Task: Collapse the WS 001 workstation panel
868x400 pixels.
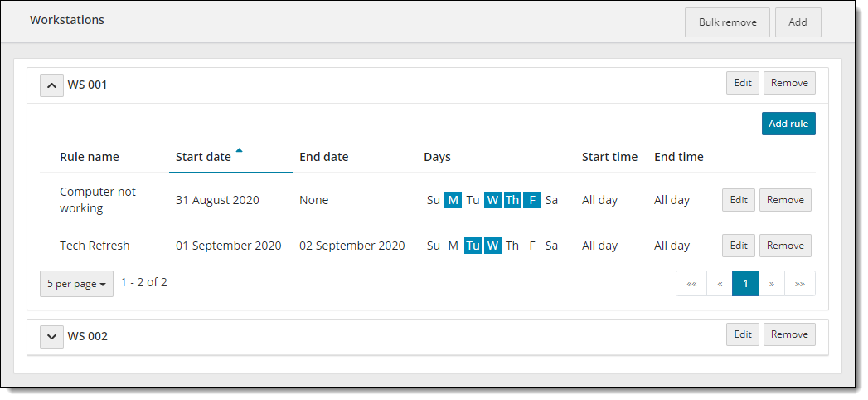Action: (x=51, y=85)
